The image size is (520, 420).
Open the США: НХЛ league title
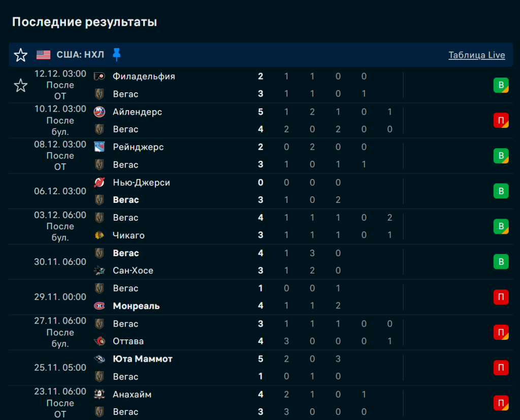pyautogui.click(x=80, y=55)
